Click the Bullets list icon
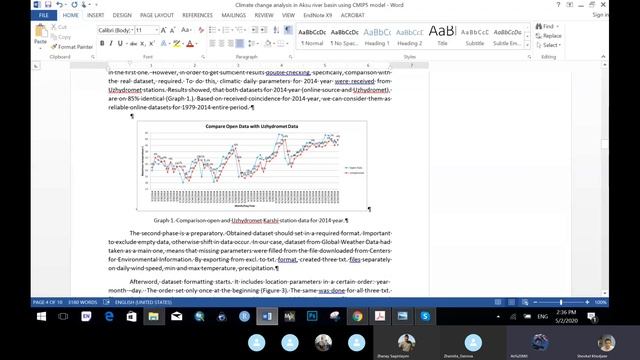 click(212, 30)
